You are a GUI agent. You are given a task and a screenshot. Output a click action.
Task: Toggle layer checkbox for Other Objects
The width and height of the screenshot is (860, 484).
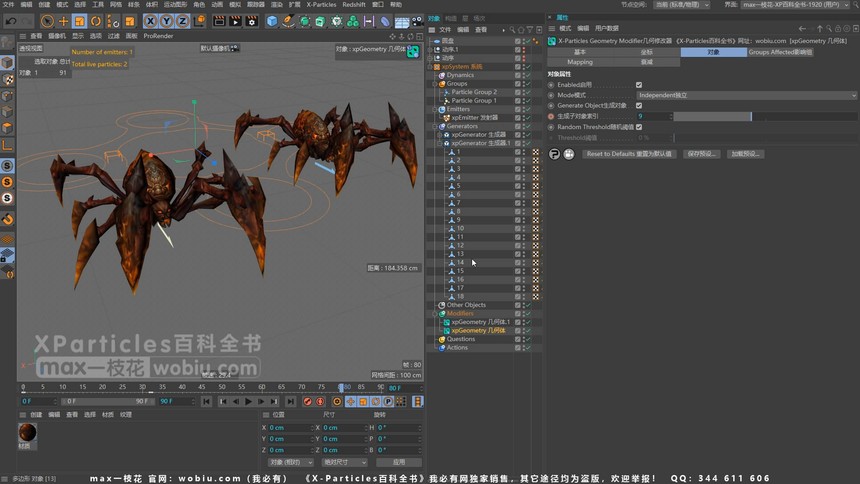click(517, 305)
